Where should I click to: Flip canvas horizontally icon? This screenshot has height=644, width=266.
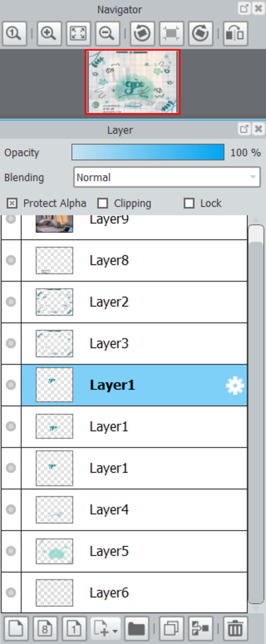235,34
